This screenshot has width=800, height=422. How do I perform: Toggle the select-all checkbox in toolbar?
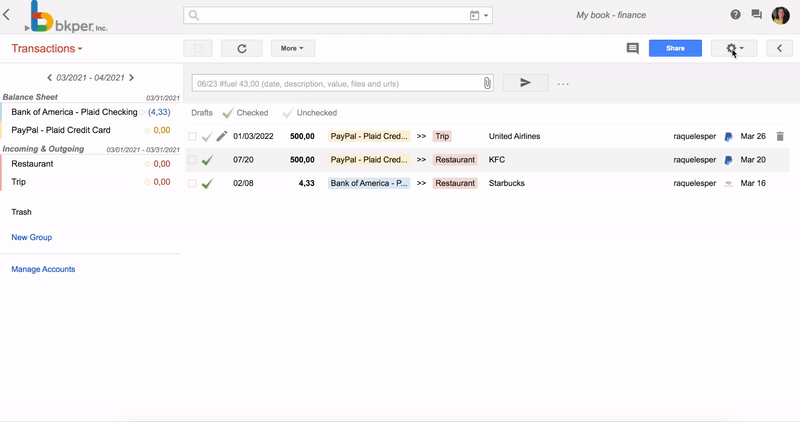coord(198,48)
